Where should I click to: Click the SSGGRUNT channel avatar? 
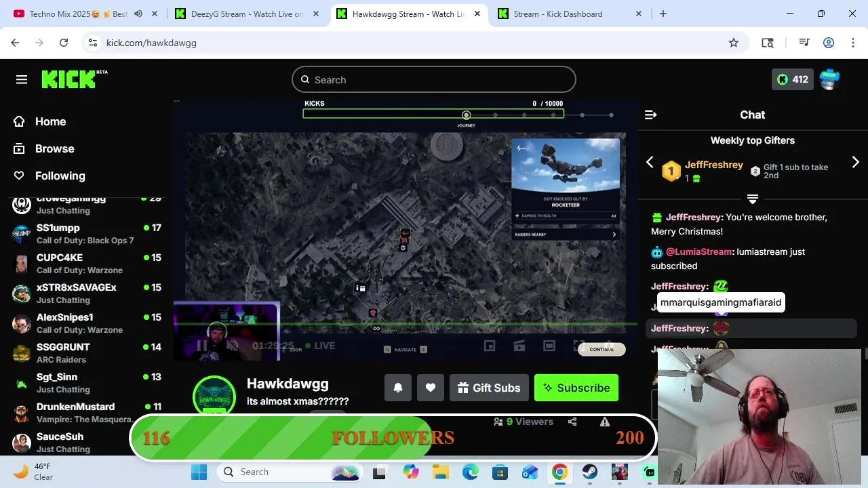click(22, 353)
